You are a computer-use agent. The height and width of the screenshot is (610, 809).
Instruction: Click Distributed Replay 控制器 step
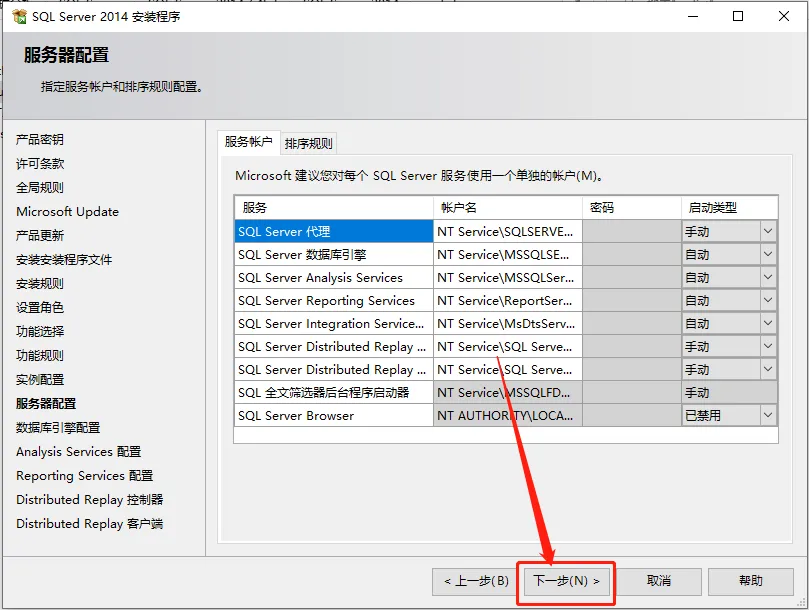coord(90,500)
